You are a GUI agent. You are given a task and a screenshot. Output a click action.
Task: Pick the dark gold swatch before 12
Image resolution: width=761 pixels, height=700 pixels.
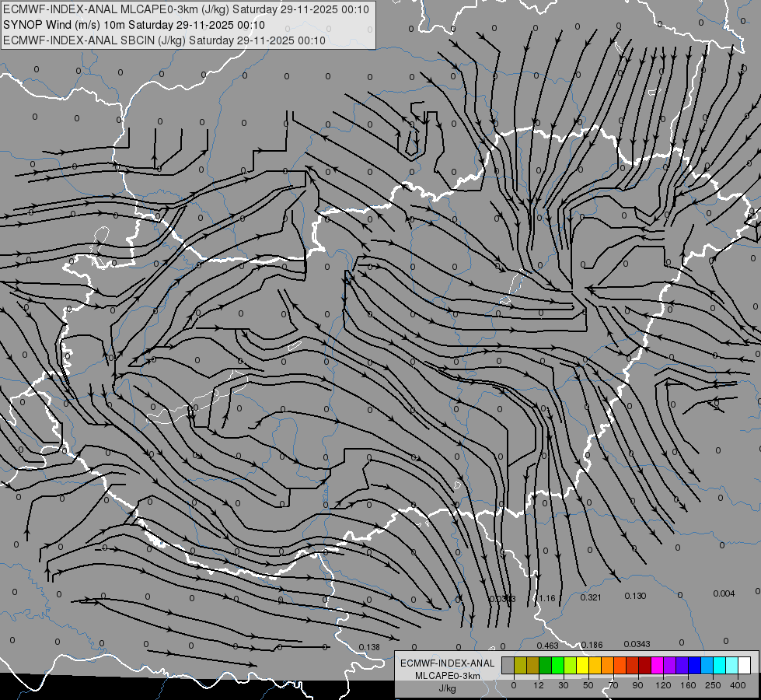tap(533, 665)
